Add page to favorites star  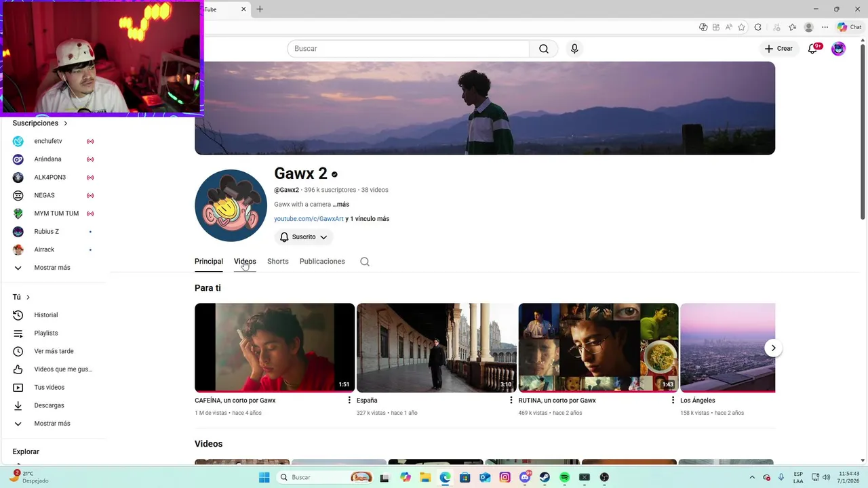(741, 27)
